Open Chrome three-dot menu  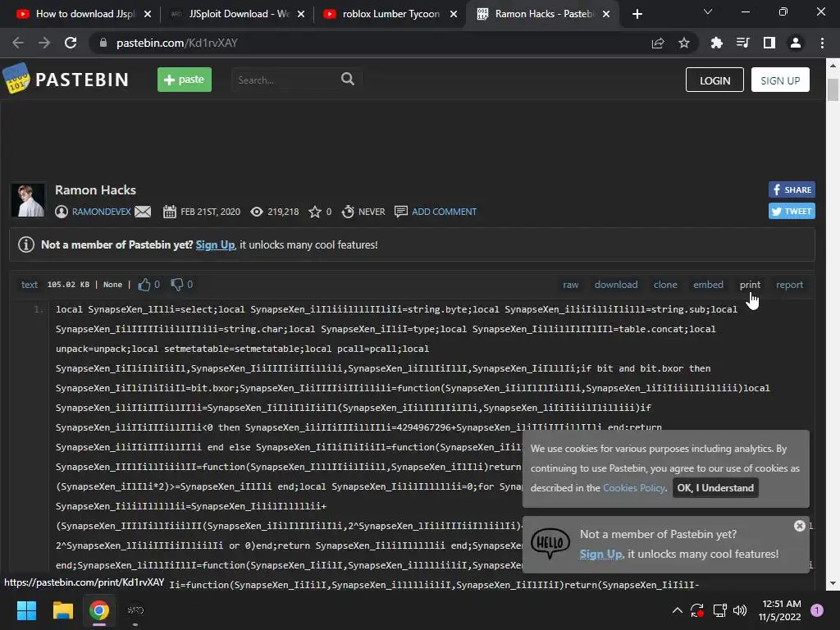click(x=822, y=43)
